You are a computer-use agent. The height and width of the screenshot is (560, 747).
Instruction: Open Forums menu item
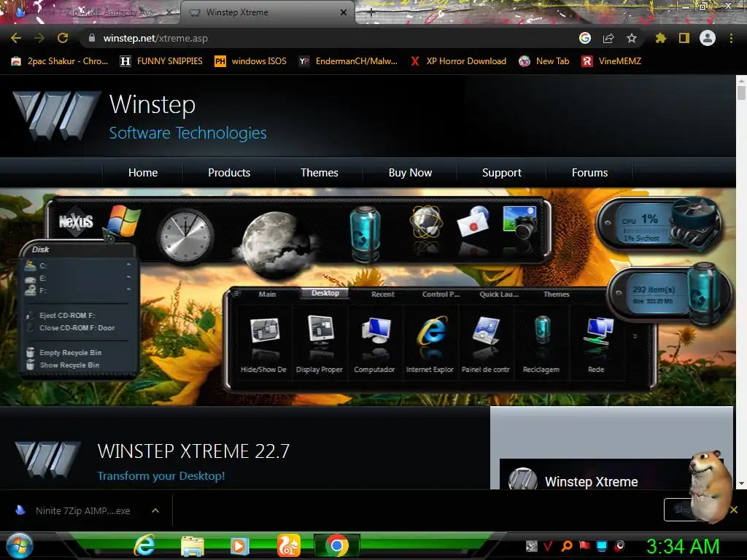589,172
